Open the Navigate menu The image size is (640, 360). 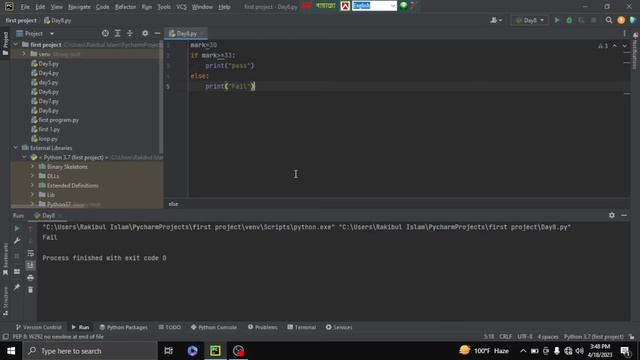point(79,7)
